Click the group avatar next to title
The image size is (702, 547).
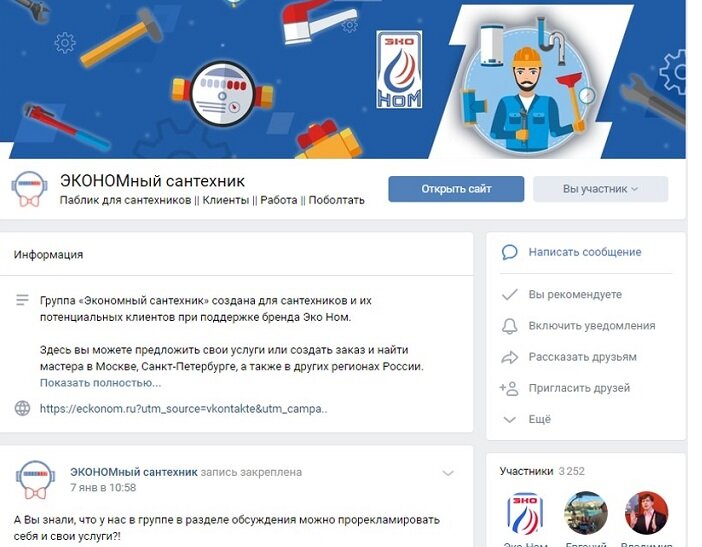(30, 190)
